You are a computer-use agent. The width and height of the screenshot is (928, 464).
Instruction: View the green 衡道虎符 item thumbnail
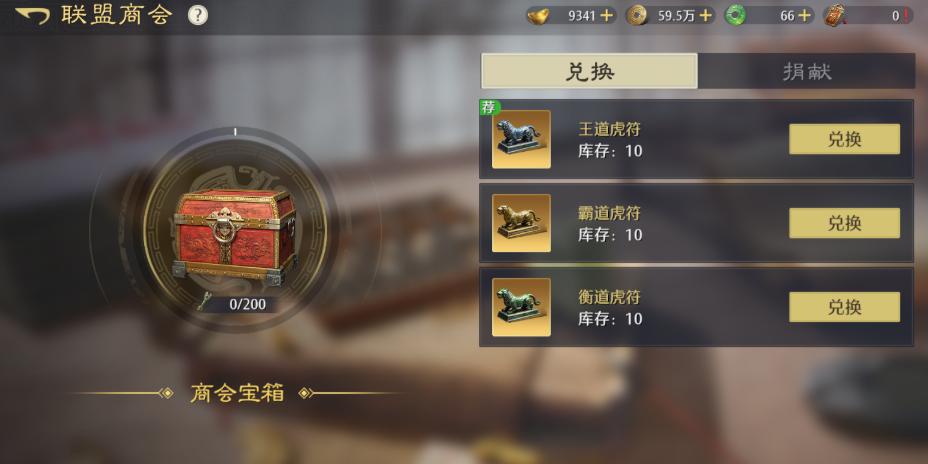coord(521,307)
